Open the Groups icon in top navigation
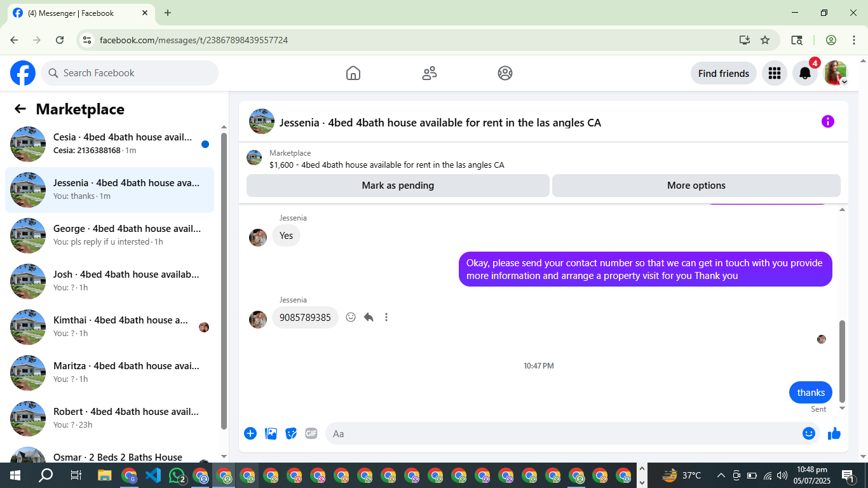This screenshot has height=488, width=868. point(505,73)
